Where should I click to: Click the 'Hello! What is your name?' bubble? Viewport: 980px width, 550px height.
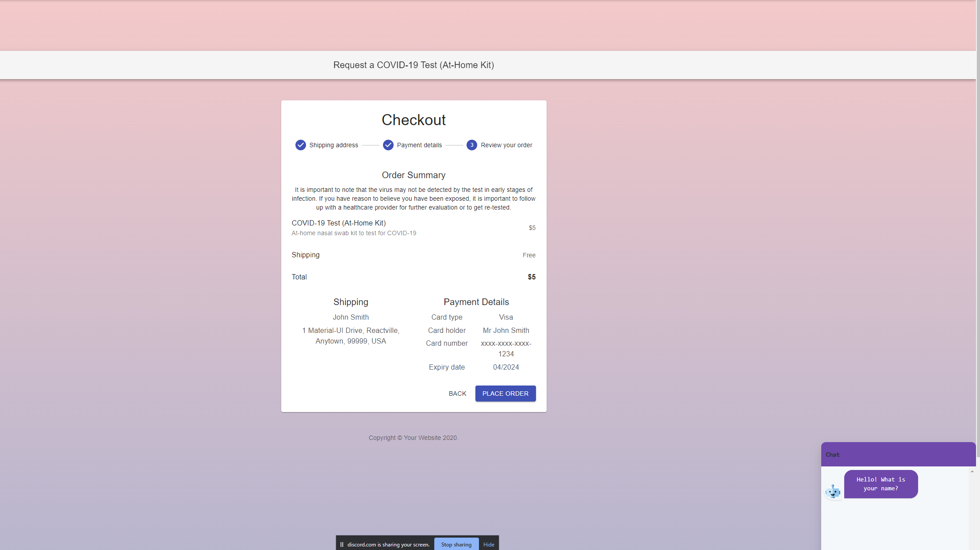click(880, 484)
